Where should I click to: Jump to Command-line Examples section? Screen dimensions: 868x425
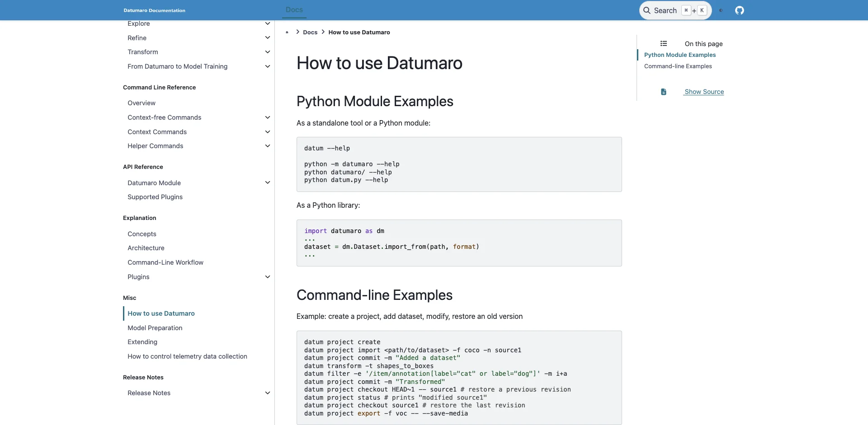678,66
